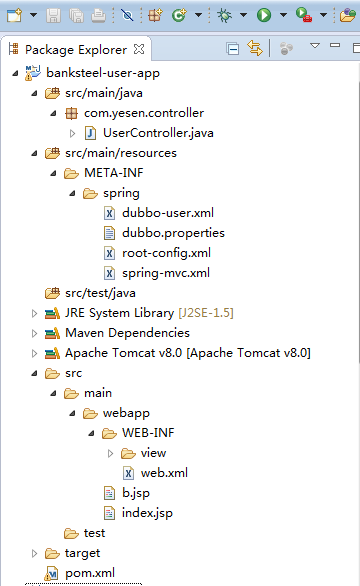Close the Package Explorer tab
Viewport: 360px width, 586px height.
click(139, 49)
